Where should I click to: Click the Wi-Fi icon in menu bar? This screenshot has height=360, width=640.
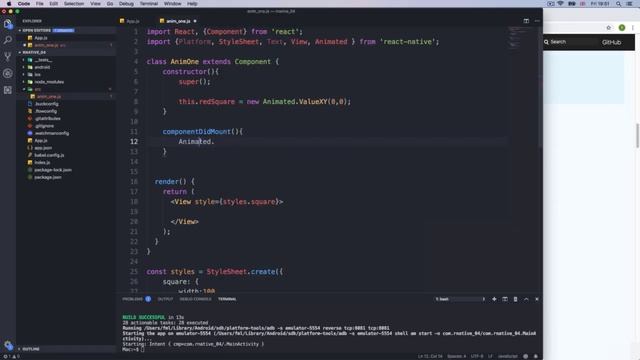tap(561, 4)
